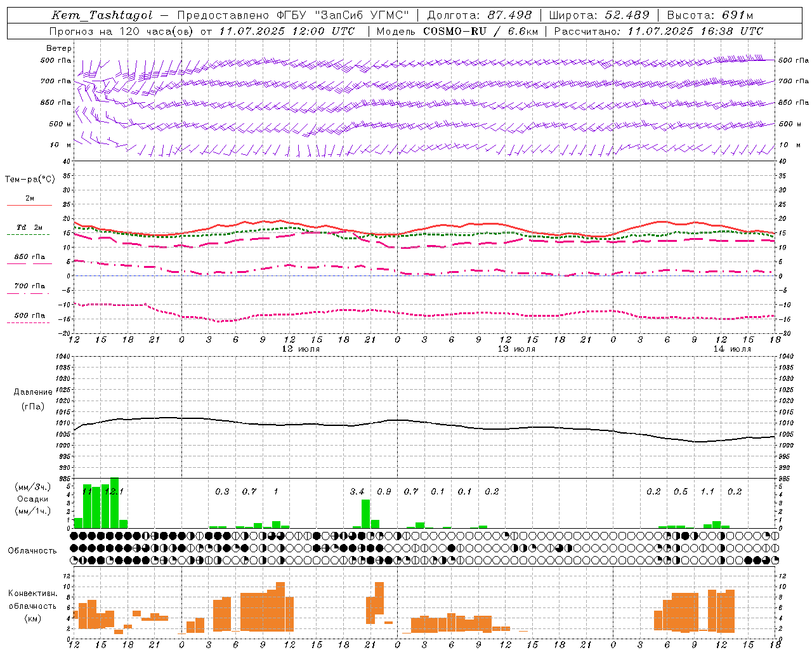Click the 0.9 precipitation total value
The image size is (812, 650).
pyautogui.click(x=384, y=492)
